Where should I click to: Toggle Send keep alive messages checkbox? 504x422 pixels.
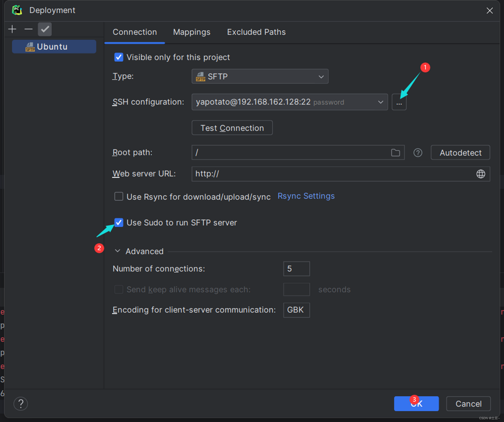click(119, 290)
